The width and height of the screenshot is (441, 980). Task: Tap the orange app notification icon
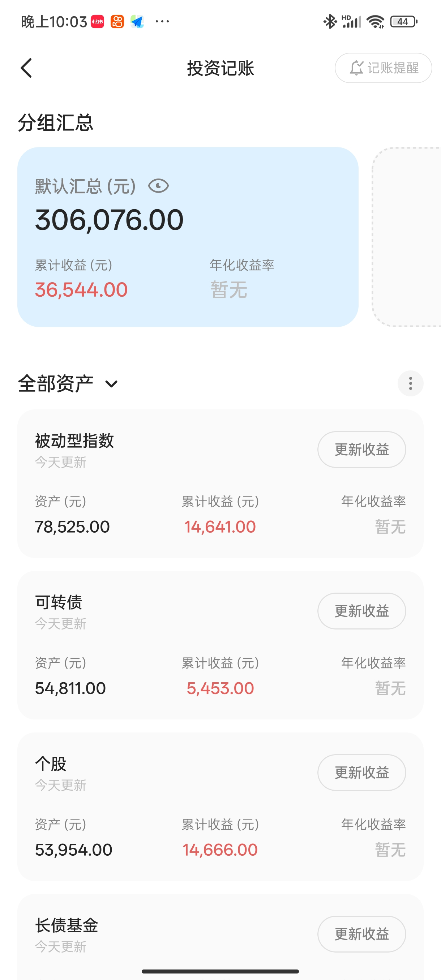click(x=117, y=22)
